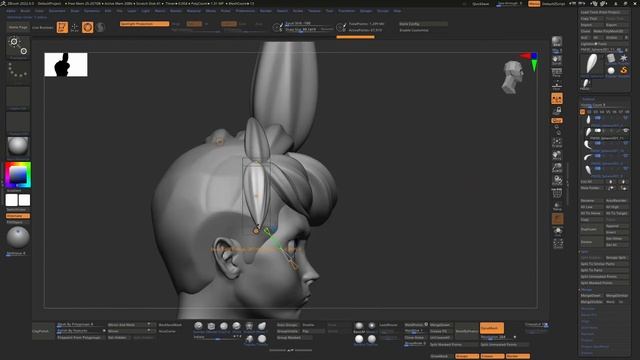
Task: Select the Frame icon on right shelf
Action: 557,142
